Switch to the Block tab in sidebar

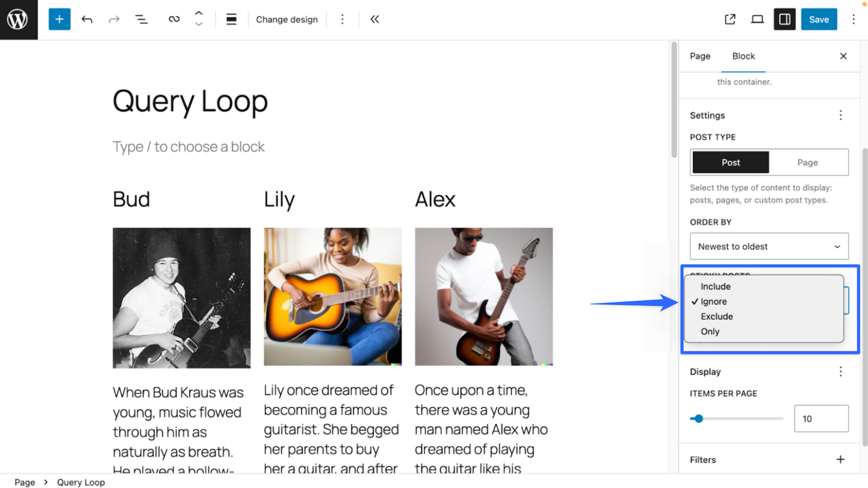(x=743, y=56)
